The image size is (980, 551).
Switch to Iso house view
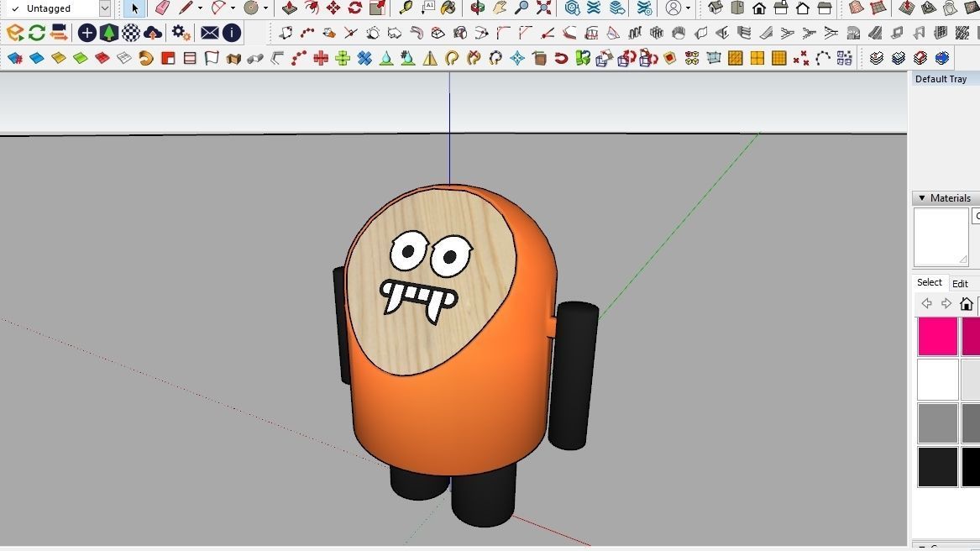715,8
